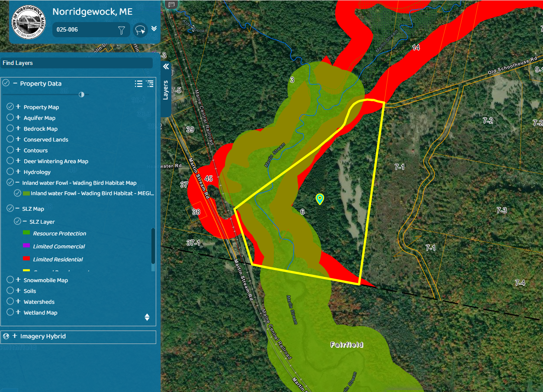
Task: Expand the Deer Wintering Area Map layer
Action: 18,161
